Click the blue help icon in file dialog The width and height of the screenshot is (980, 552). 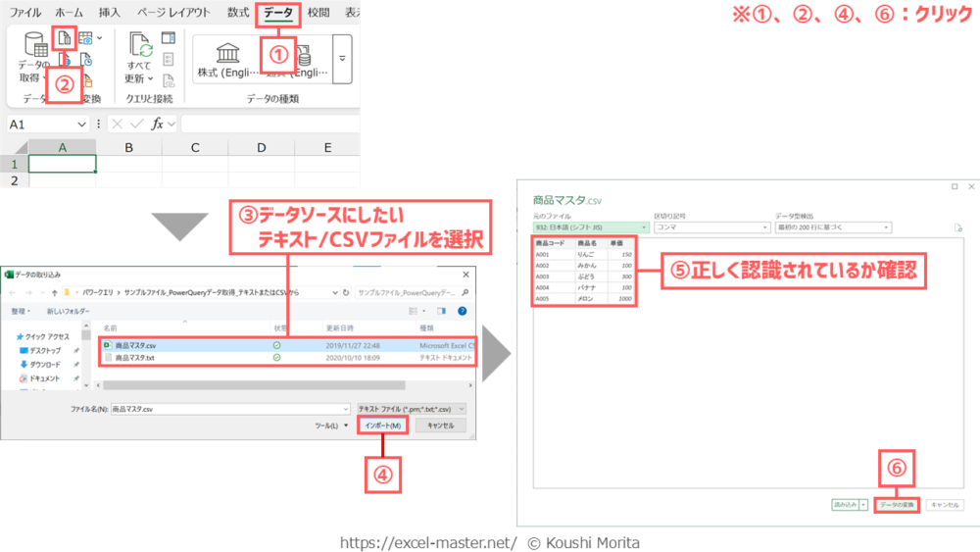pyautogui.click(x=461, y=310)
